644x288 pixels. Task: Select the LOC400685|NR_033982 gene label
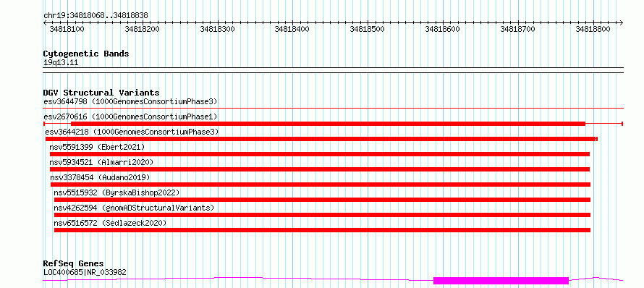pyautogui.click(x=85, y=272)
